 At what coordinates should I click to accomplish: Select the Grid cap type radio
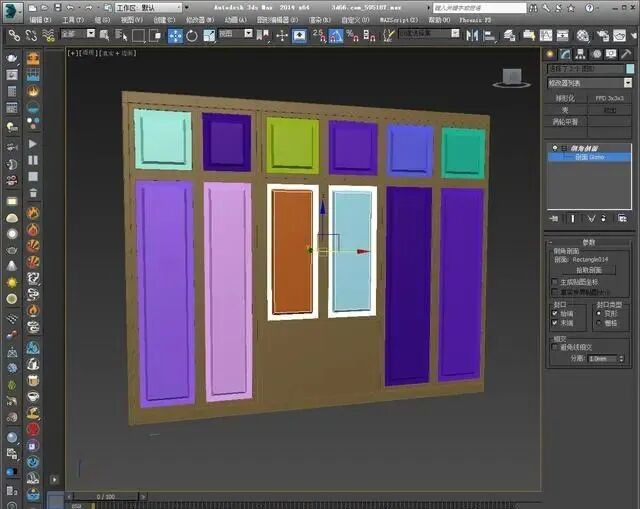599,323
